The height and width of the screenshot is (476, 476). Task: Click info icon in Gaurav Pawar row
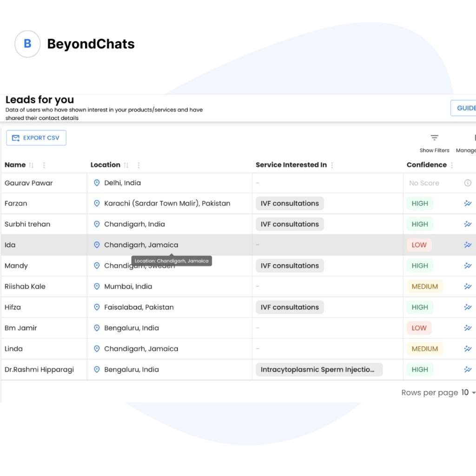(x=468, y=183)
